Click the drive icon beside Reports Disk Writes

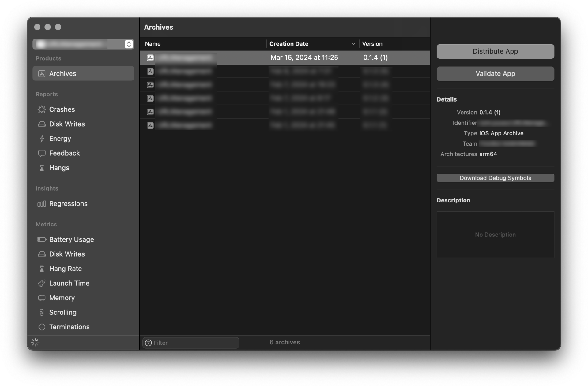pyautogui.click(x=42, y=124)
